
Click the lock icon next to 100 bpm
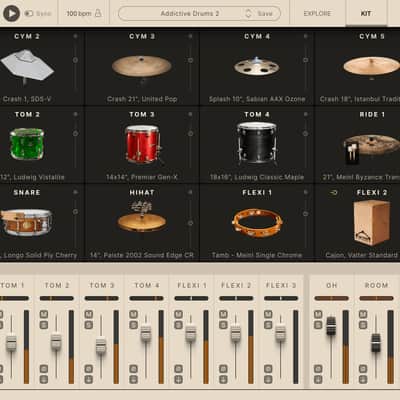pos(98,13)
